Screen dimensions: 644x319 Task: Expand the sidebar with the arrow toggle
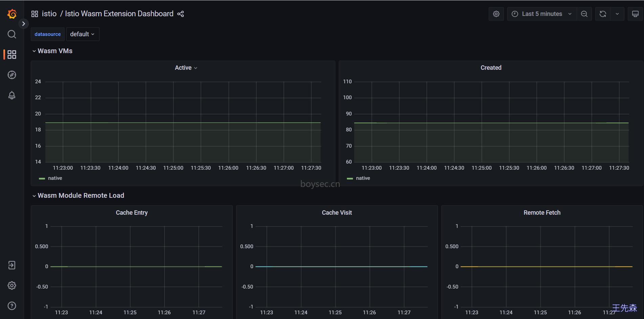pyautogui.click(x=23, y=24)
